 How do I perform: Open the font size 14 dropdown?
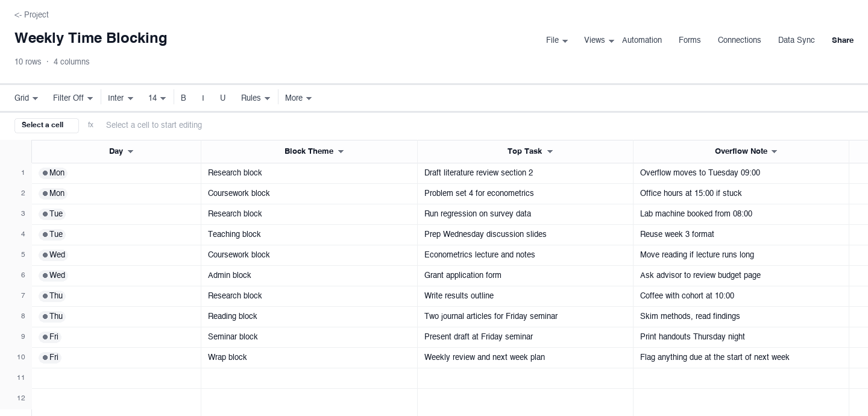pos(157,98)
